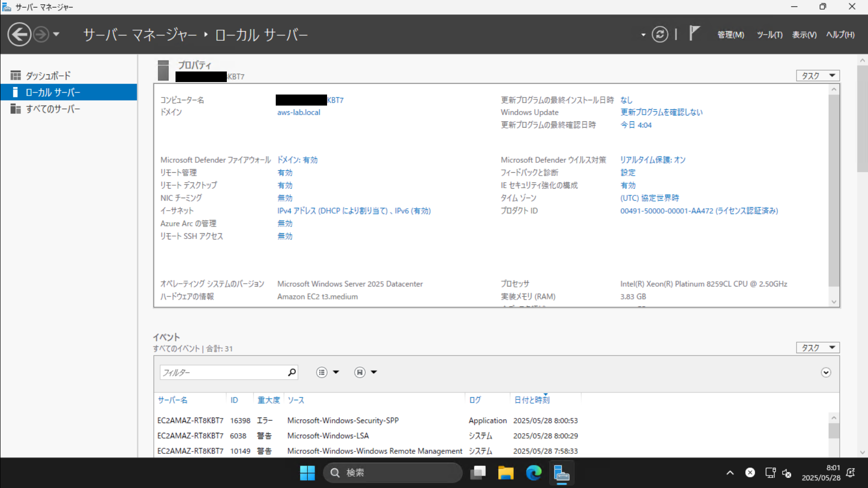868x488 pixels.
Task: Click the フィルター input field
Action: coord(223,372)
